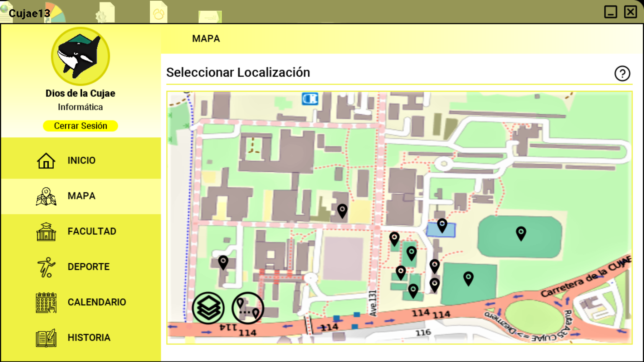
Task: Select the map pin on the far-left building
Action: [223, 263]
